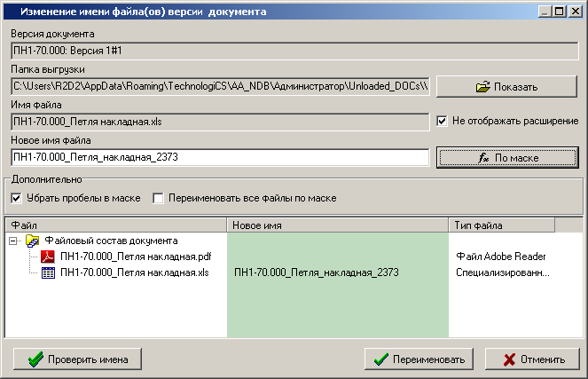This screenshot has width=588, height=379.
Task: Click the green checkmark on Проверить имена
Action: click(36, 359)
